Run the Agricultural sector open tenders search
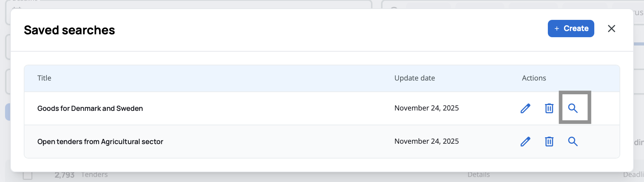The width and height of the screenshot is (644, 182). (573, 142)
